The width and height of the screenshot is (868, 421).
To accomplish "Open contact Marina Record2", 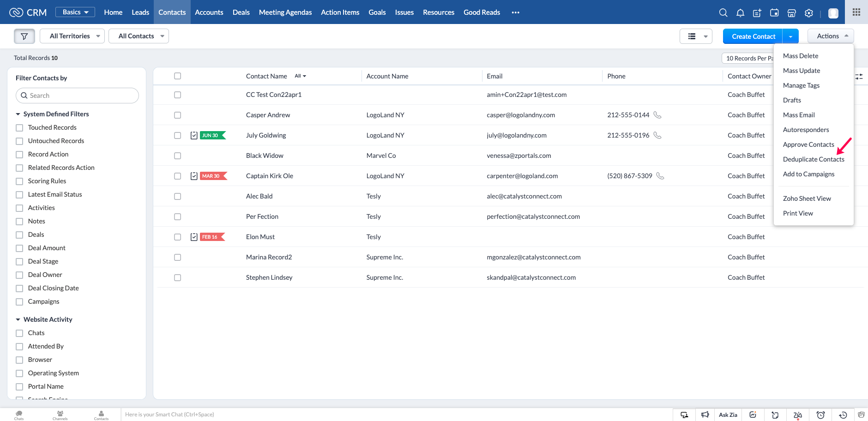I will tap(269, 257).
